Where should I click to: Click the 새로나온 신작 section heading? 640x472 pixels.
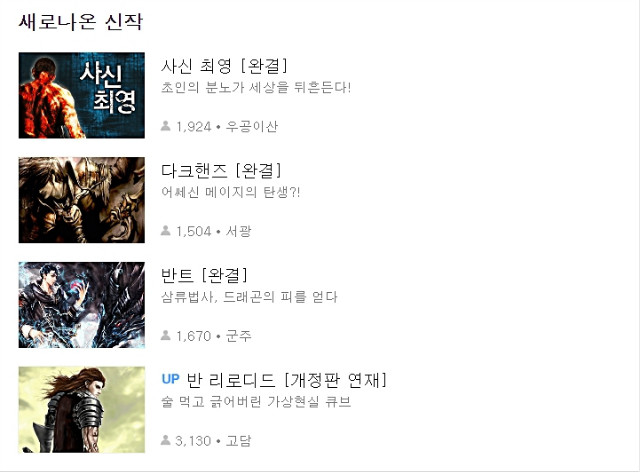81,22
